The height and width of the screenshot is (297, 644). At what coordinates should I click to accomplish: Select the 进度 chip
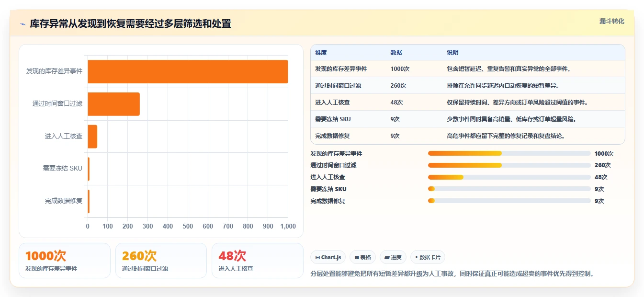(393, 257)
